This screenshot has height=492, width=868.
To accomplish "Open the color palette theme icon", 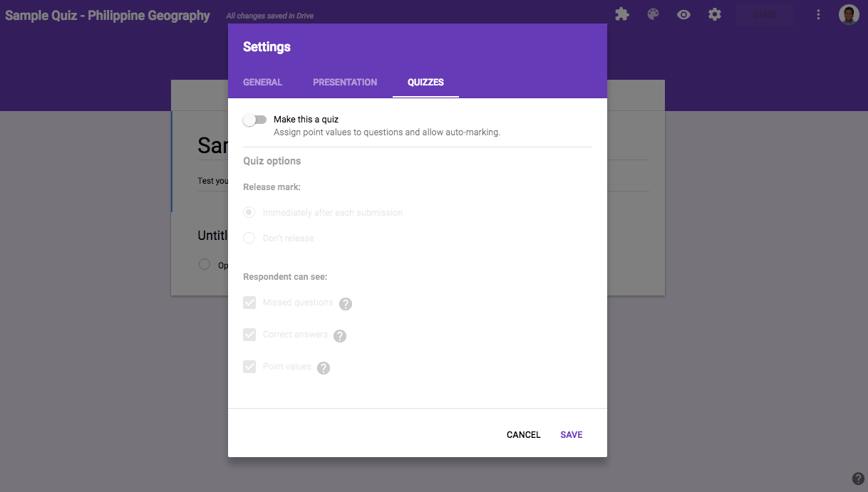I will point(653,14).
